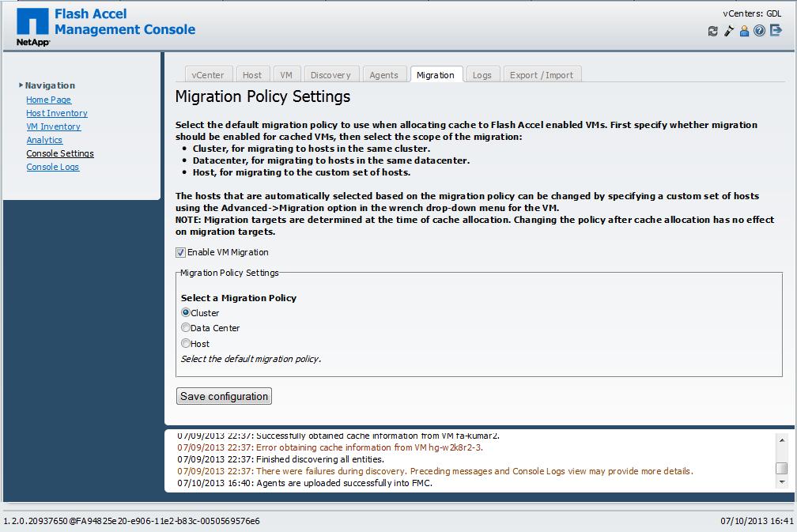797x532 pixels.
Task: Click the 'Flash Accel Management Console' title
Action: pos(125,21)
